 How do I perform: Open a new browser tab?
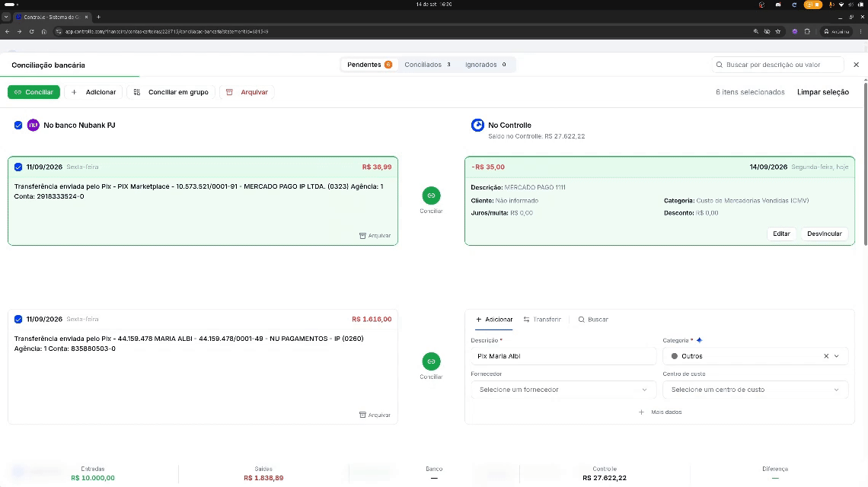(98, 18)
